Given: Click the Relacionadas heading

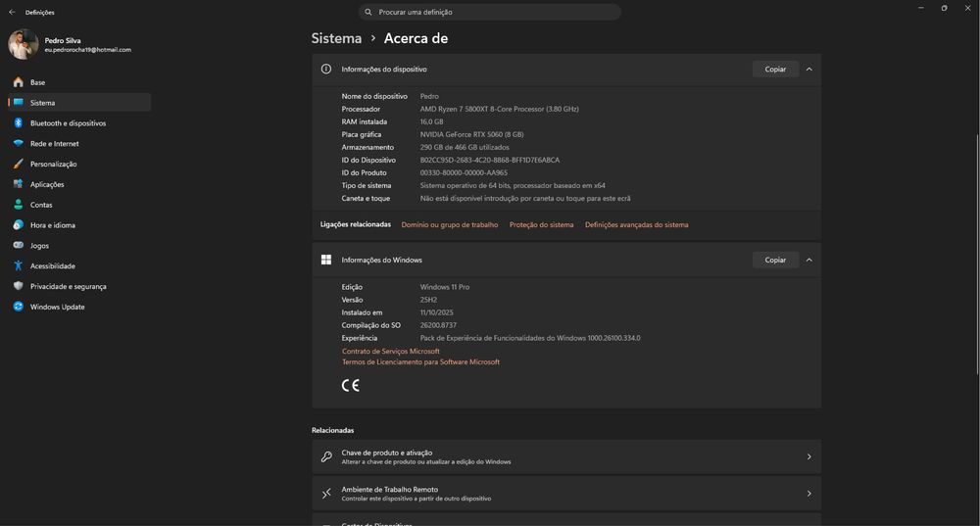Looking at the screenshot, I should tap(332, 430).
